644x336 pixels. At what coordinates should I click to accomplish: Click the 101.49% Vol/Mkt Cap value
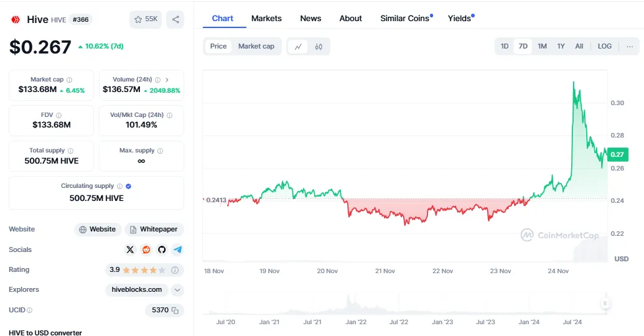point(141,125)
